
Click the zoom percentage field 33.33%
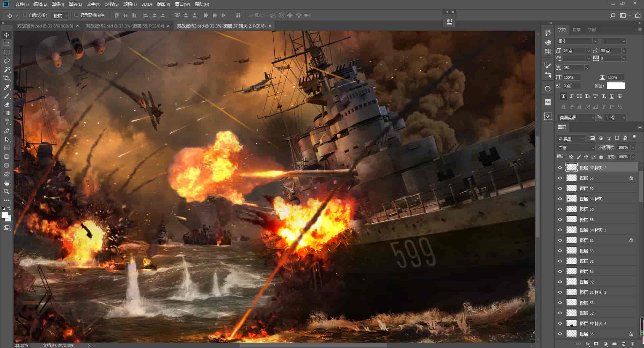click(x=21, y=345)
